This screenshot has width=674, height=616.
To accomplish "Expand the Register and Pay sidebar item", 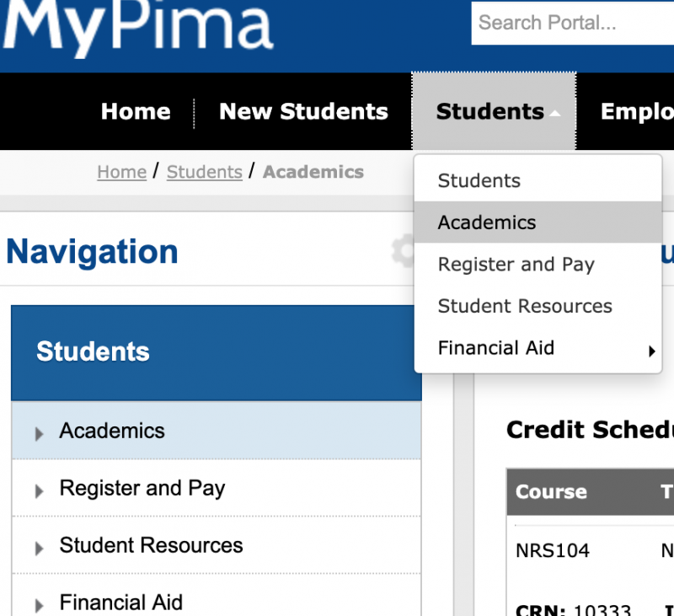I will click(x=38, y=489).
